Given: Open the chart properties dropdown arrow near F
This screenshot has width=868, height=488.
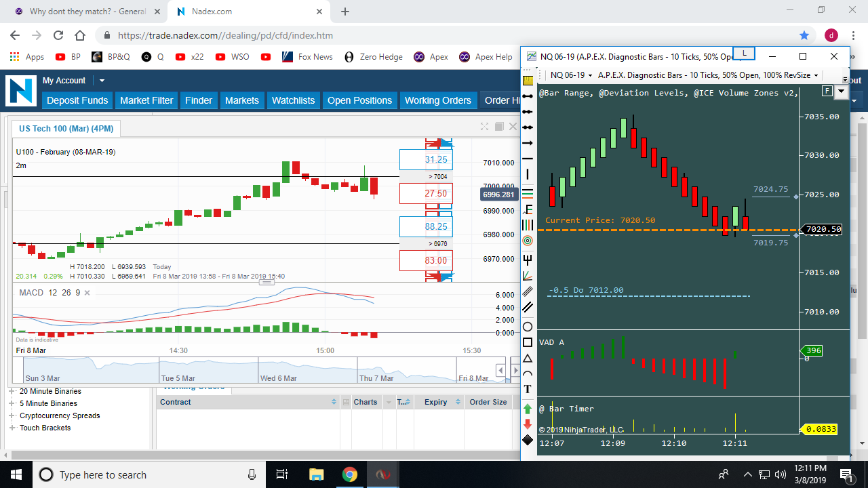Looking at the screenshot, I should coord(842,91).
